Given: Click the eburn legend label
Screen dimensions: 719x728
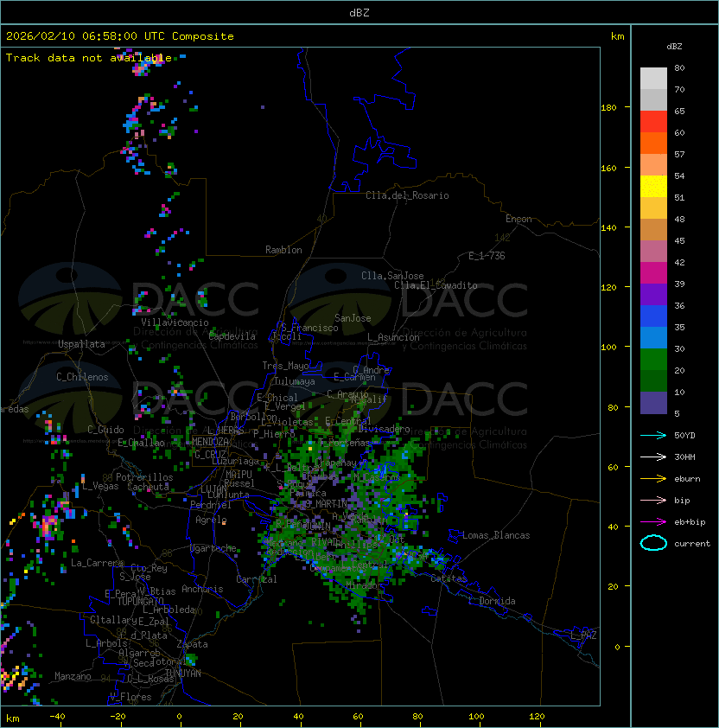Looking at the screenshot, I should pyautogui.click(x=687, y=479).
